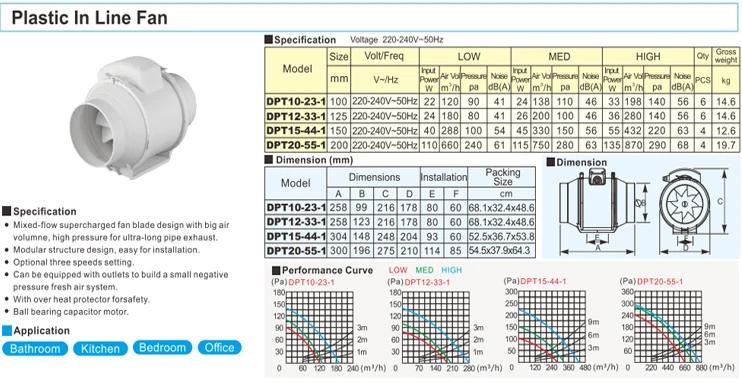Click packing size '52.5x36.7x53.8'
The height and width of the screenshot is (383, 742).
pos(502,236)
